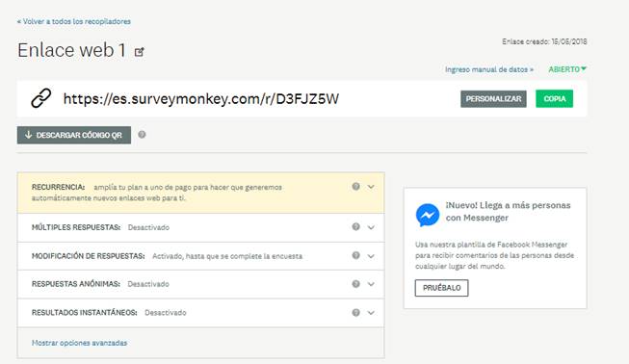The image size is (629, 364).
Task: Click the PERSONALIZAR button
Action: pos(493,99)
